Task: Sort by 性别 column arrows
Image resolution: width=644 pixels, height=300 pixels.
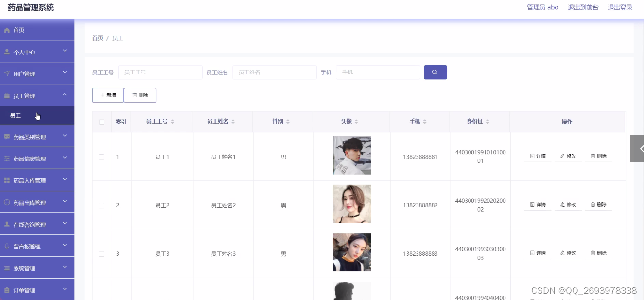Action: tap(288, 121)
